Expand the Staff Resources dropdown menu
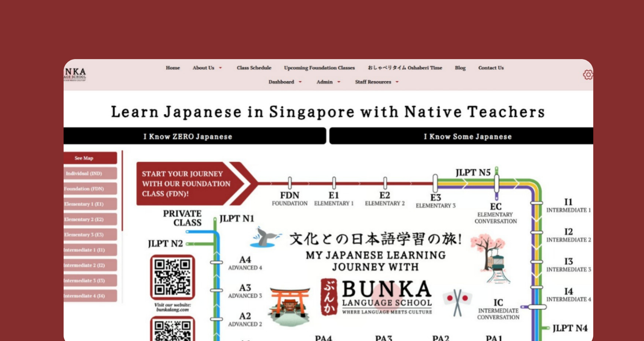644x341 pixels. pyautogui.click(x=377, y=82)
